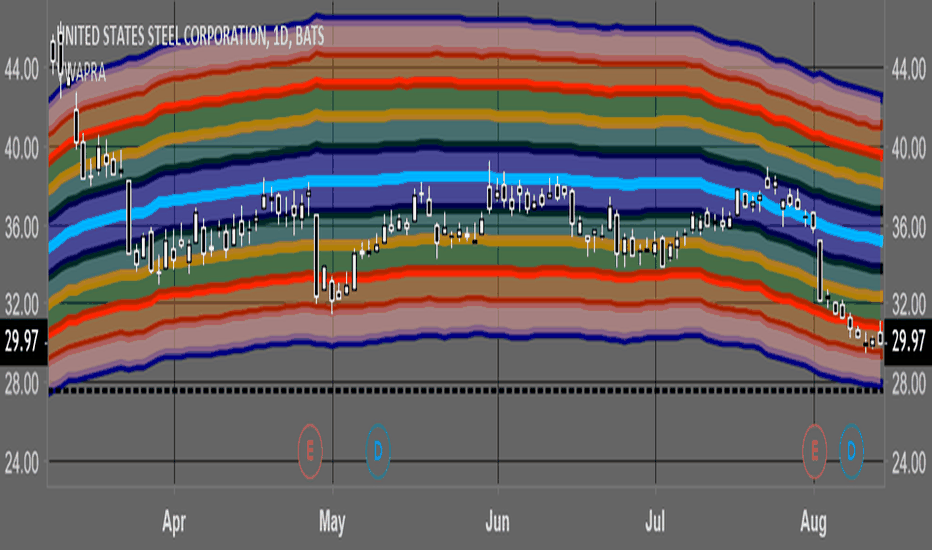Select the May label on the time axis
Image resolution: width=932 pixels, height=550 pixels.
pyautogui.click(x=332, y=523)
